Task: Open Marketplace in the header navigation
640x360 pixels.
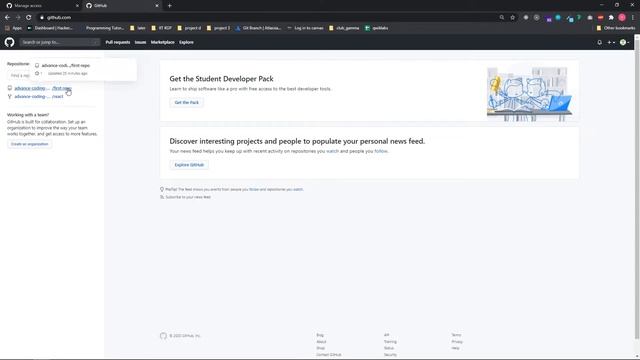Action: tap(162, 42)
